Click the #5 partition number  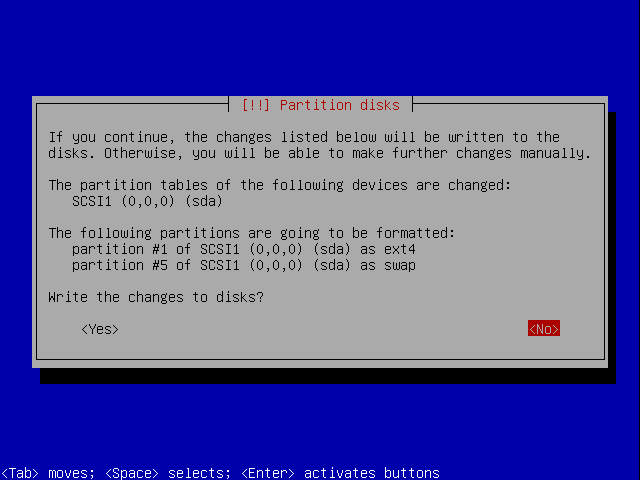pyautogui.click(x=160, y=265)
